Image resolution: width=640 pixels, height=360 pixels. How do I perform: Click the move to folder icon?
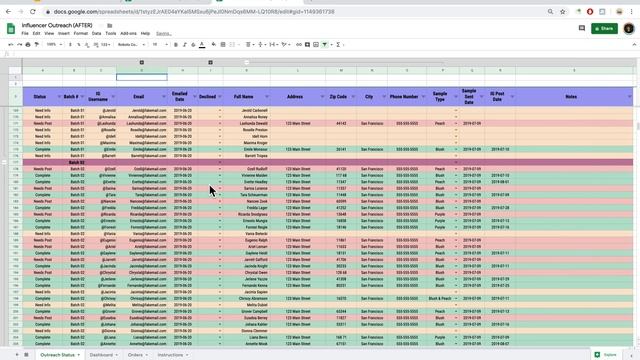[109, 25]
